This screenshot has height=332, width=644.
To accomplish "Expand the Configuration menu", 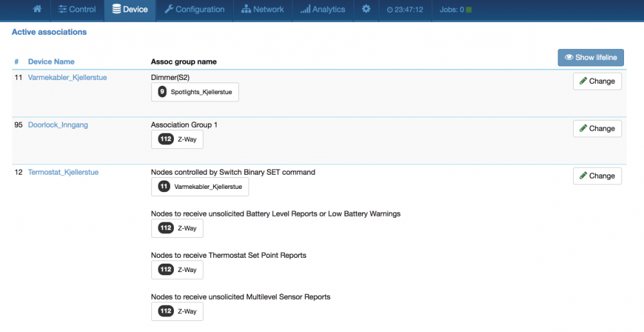I will click(x=194, y=10).
